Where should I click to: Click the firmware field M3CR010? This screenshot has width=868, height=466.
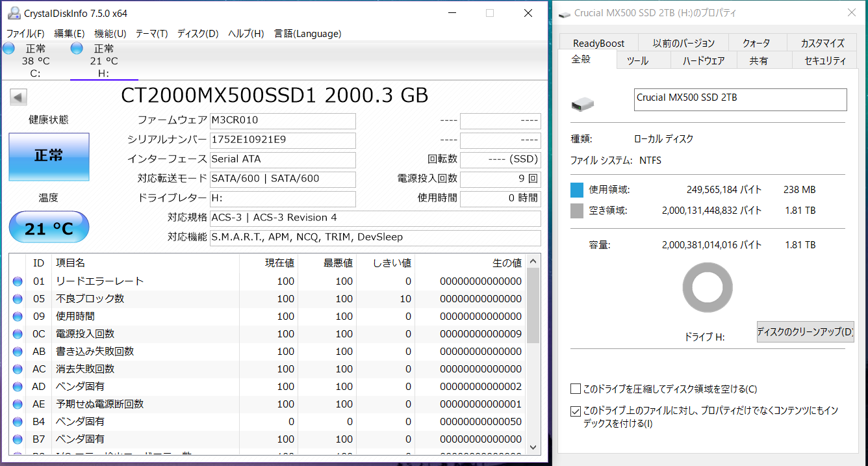[x=283, y=121]
